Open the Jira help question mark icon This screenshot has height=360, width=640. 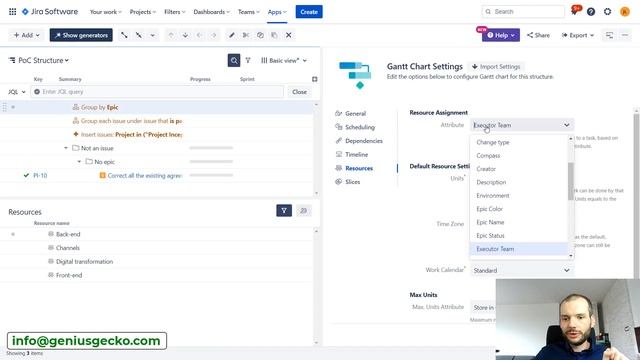591,12
